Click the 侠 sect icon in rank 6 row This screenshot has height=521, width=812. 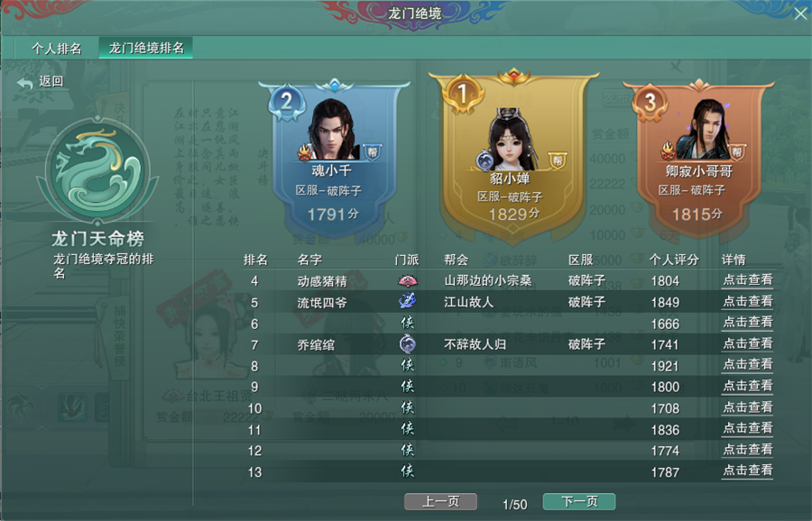408,323
